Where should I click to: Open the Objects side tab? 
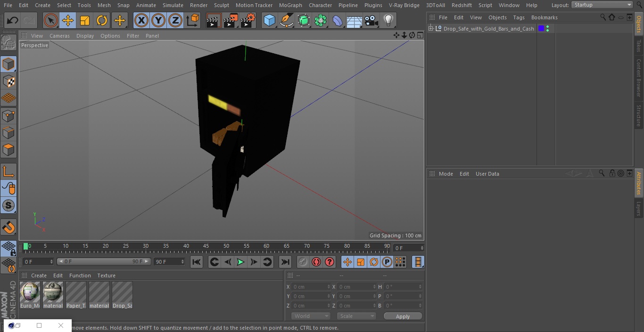[x=639, y=23]
